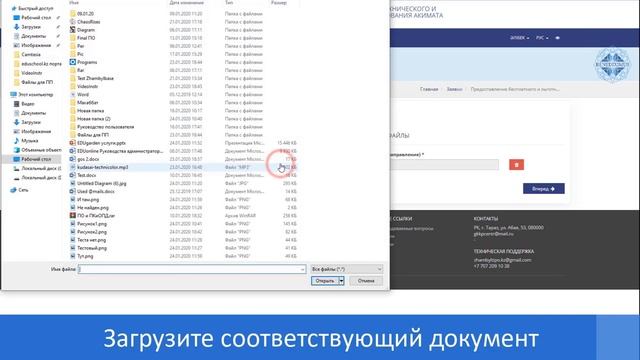Click the Word icon of gos 2.docx
Image resolution: width=640 pixels, height=360 pixels.
73,159
